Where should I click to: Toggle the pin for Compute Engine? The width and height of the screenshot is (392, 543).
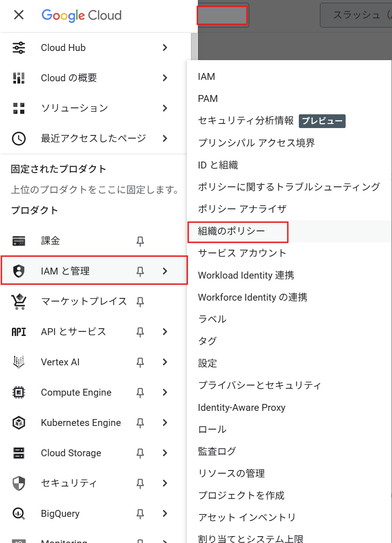pyautogui.click(x=140, y=392)
